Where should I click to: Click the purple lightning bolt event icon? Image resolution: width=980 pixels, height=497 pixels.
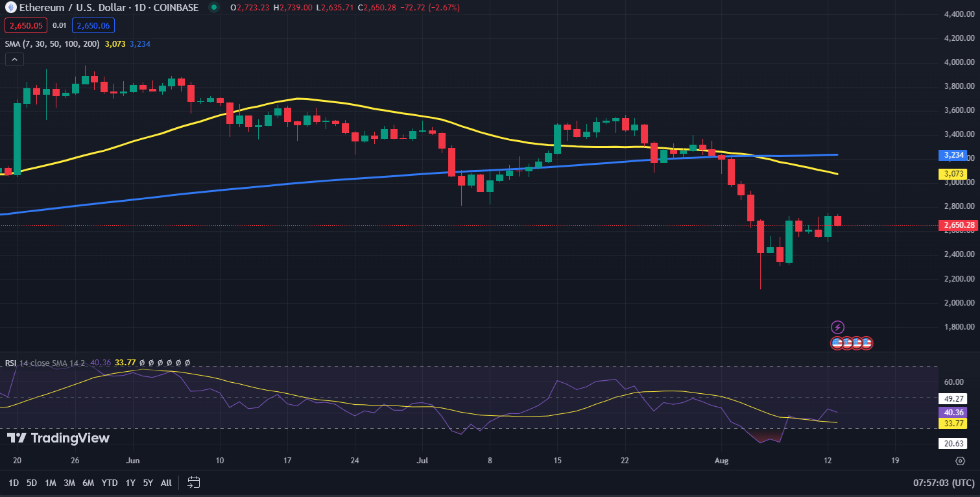coord(837,327)
